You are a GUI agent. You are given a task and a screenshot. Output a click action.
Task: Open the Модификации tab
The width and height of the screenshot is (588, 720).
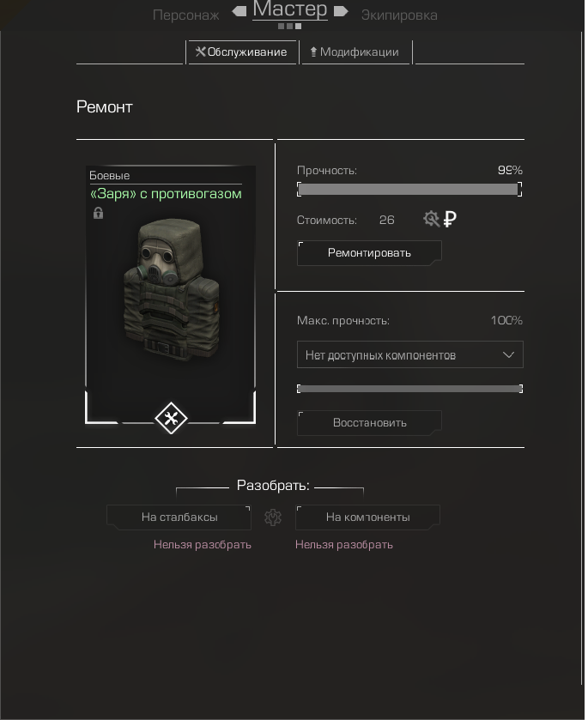355,51
